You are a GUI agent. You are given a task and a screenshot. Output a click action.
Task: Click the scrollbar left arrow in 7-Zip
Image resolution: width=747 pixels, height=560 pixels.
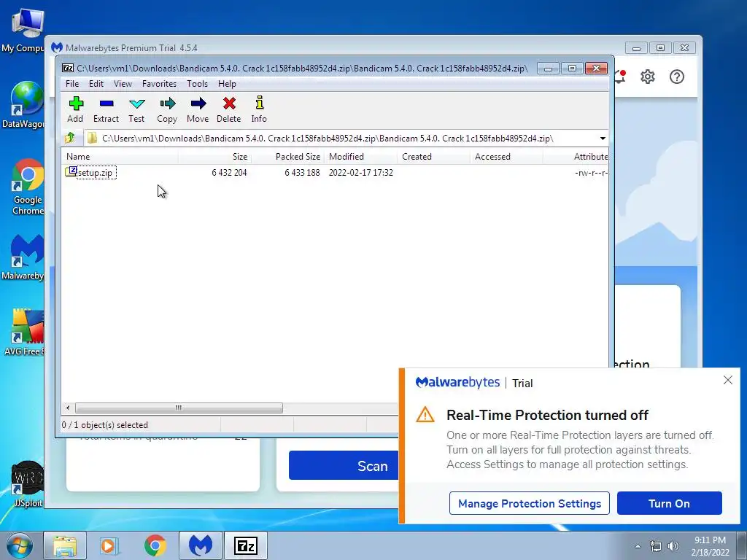(x=68, y=408)
